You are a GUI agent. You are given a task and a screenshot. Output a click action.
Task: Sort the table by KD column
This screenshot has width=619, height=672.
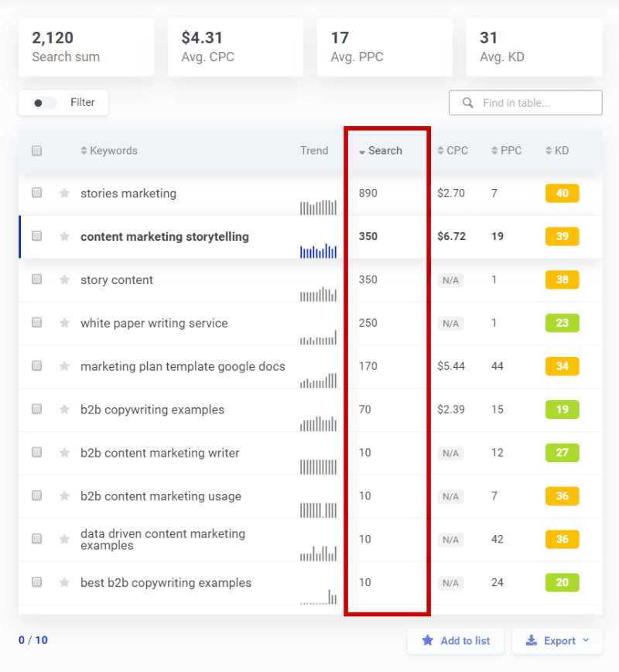click(x=557, y=151)
